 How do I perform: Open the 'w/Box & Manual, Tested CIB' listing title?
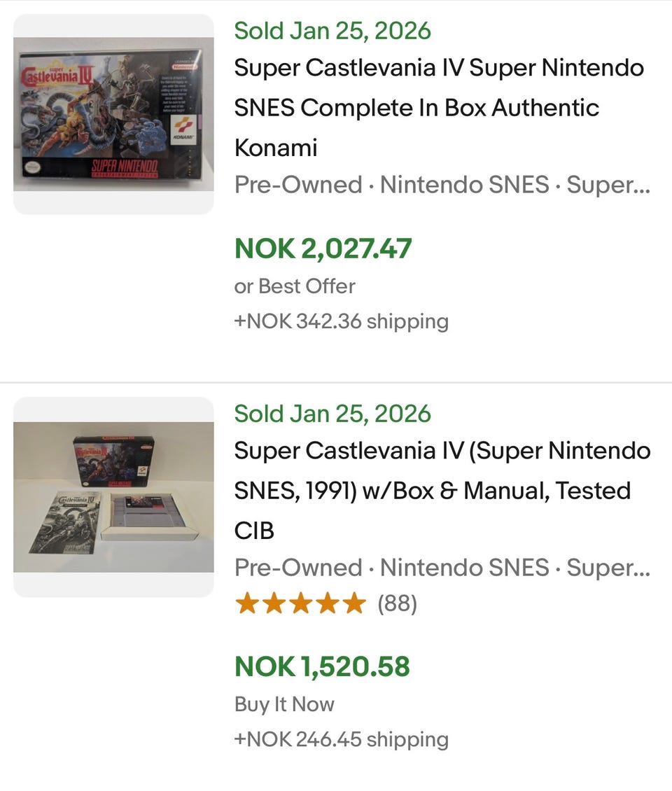pyautogui.click(x=442, y=490)
